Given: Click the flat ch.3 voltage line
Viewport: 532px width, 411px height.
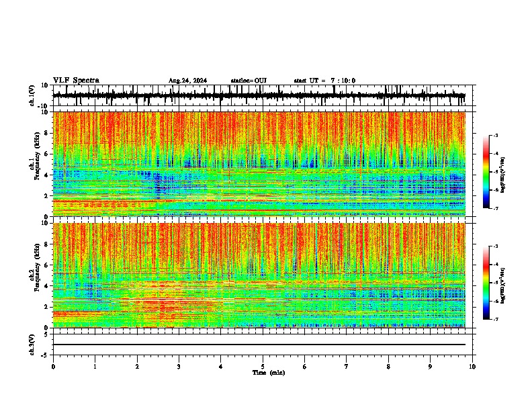Looking at the screenshot, I should tap(259, 345).
